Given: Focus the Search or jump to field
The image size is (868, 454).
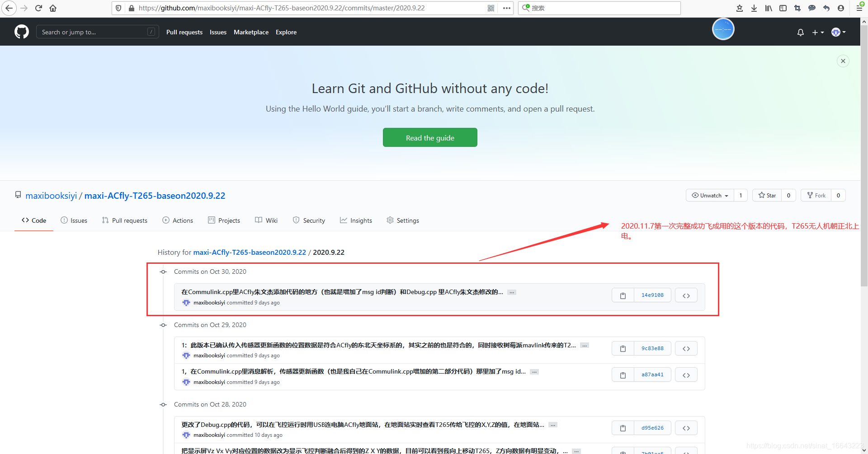Looking at the screenshot, I should [x=97, y=32].
